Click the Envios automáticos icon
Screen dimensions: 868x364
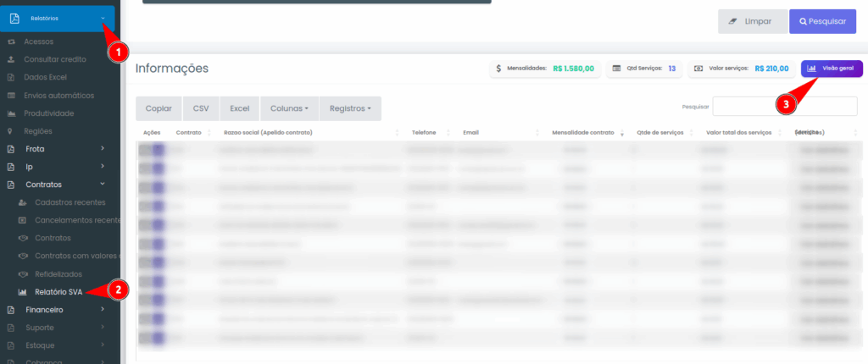pos(11,96)
